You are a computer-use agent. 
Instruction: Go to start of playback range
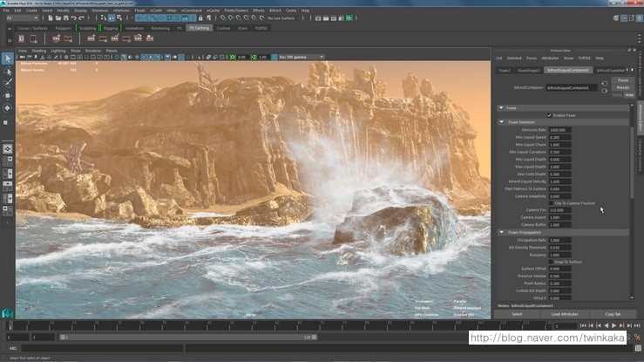point(583,325)
